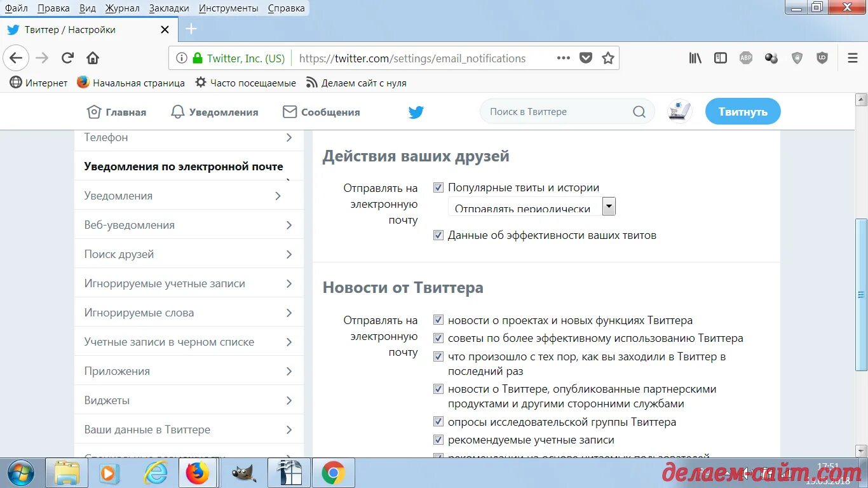Open the Начальная страница bookmark
868x488 pixels.
(131, 83)
